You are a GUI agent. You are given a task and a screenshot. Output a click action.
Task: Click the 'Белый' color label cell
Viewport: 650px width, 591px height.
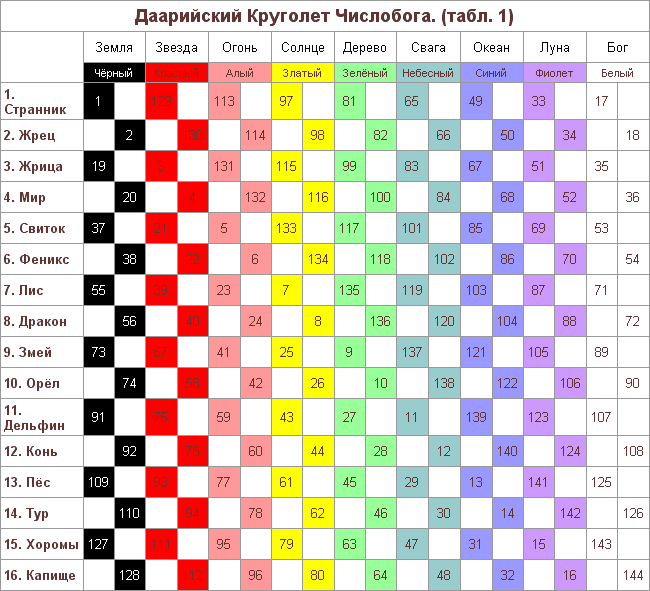click(x=618, y=73)
